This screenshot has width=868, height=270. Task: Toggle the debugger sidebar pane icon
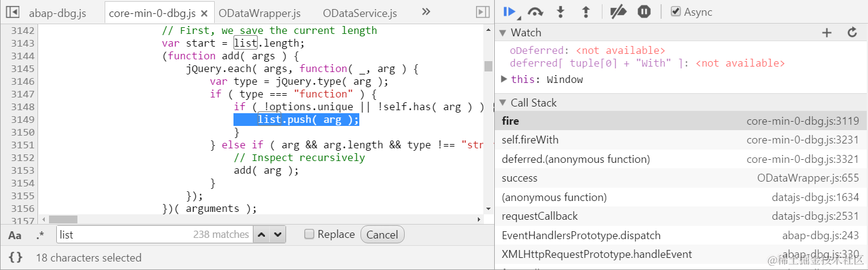(482, 12)
